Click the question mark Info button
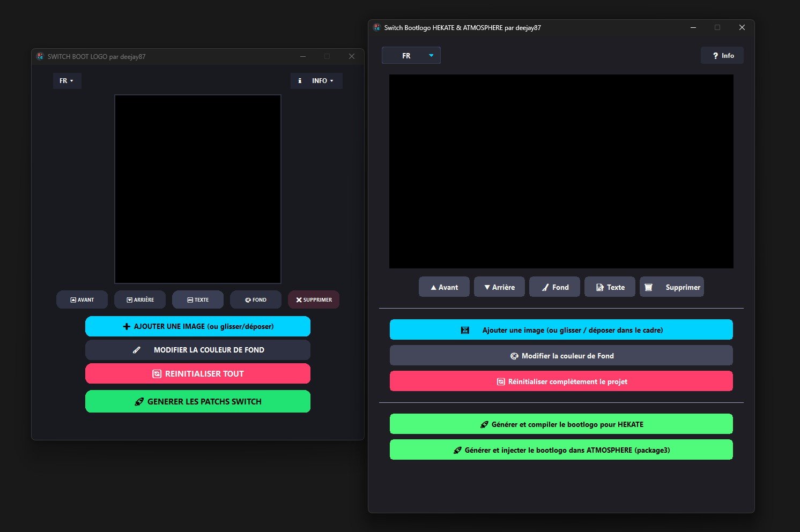This screenshot has height=532, width=800. pos(722,56)
